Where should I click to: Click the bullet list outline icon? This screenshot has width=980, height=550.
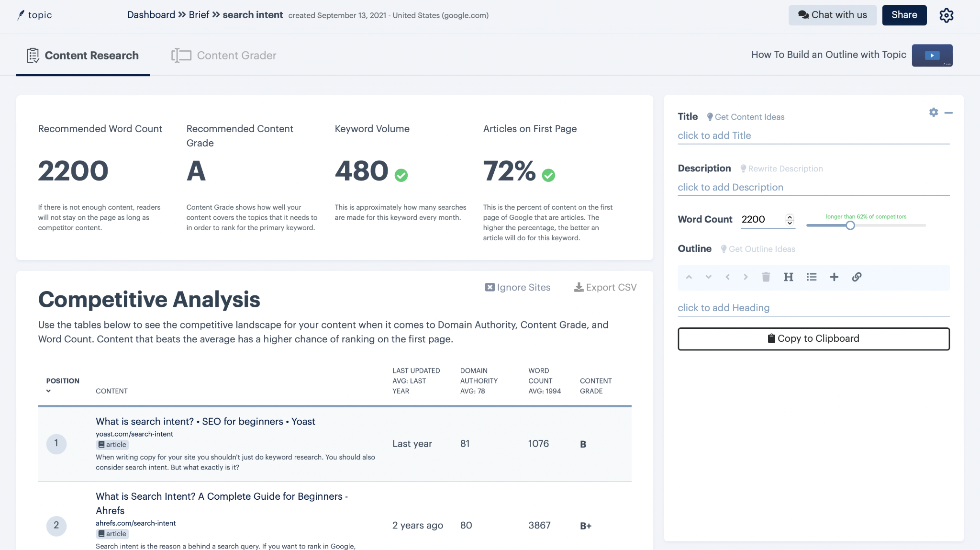click(x=811, y=277)
